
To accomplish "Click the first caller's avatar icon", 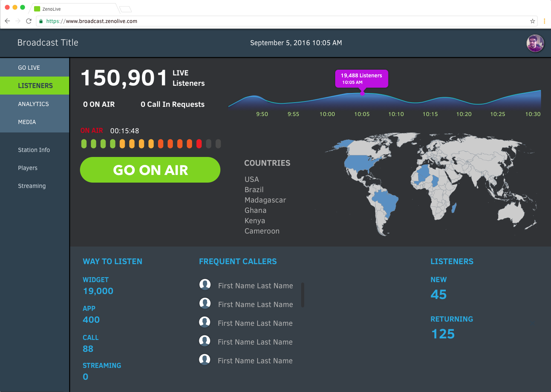I will pyautogui.click(x=205, y=284).
